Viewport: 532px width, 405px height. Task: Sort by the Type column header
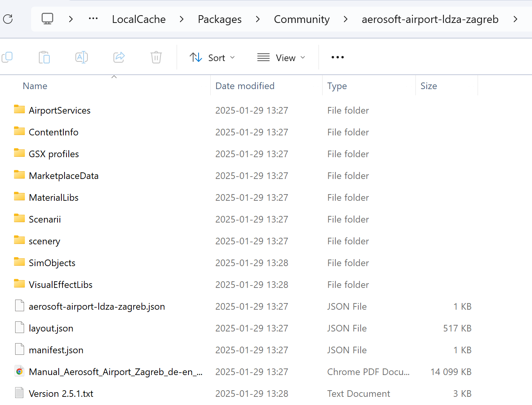337,86
